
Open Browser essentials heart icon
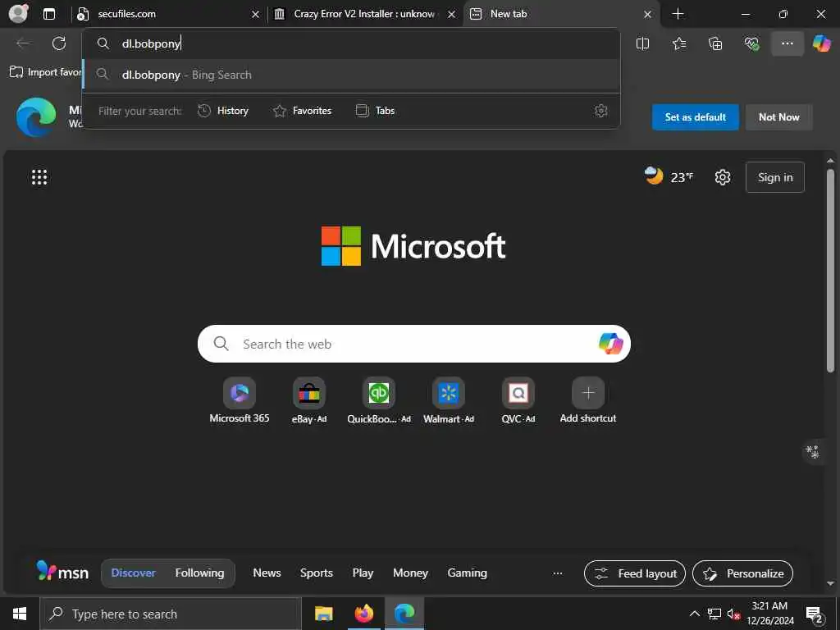[x=751, y=43]
